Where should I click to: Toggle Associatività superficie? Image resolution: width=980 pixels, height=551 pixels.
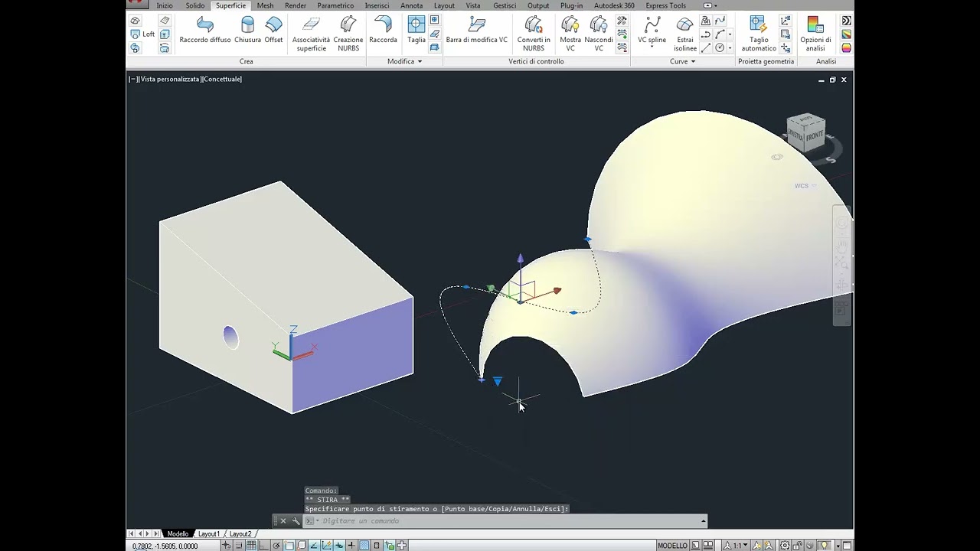pos(311,34)
